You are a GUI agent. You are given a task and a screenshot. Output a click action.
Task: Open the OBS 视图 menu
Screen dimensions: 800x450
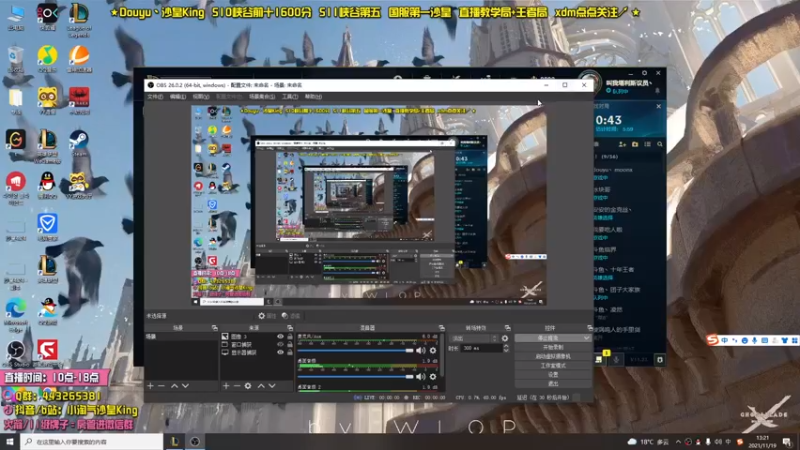click(x=201, y=96)
